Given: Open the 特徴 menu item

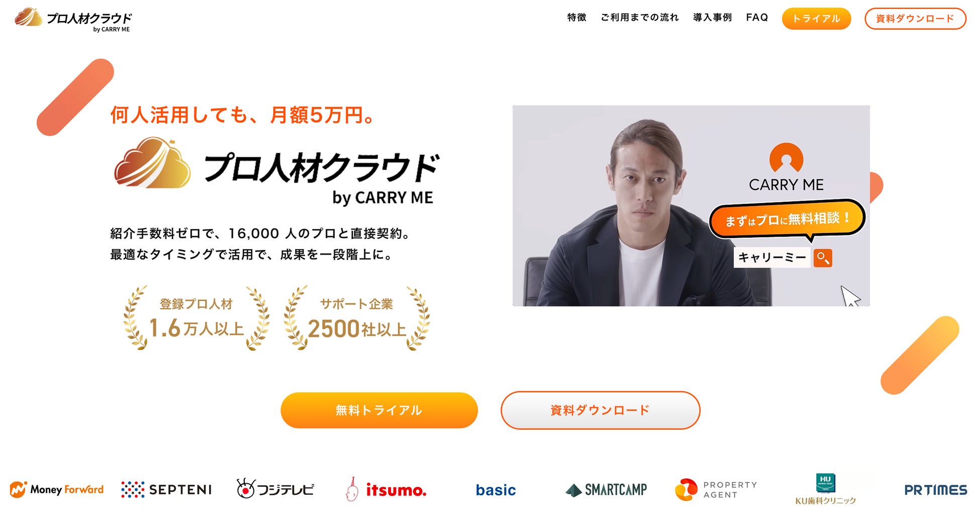Looking at the screenshot, I should [577, 18].
